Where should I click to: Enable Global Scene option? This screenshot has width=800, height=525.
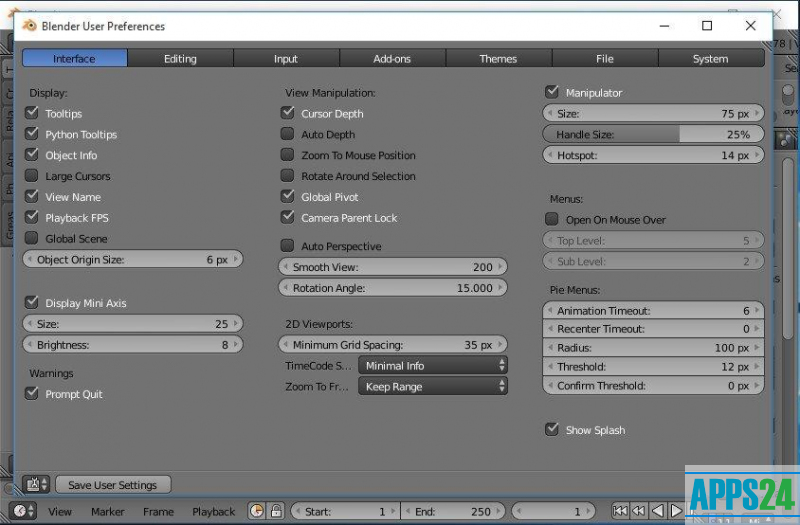(32, 238)
